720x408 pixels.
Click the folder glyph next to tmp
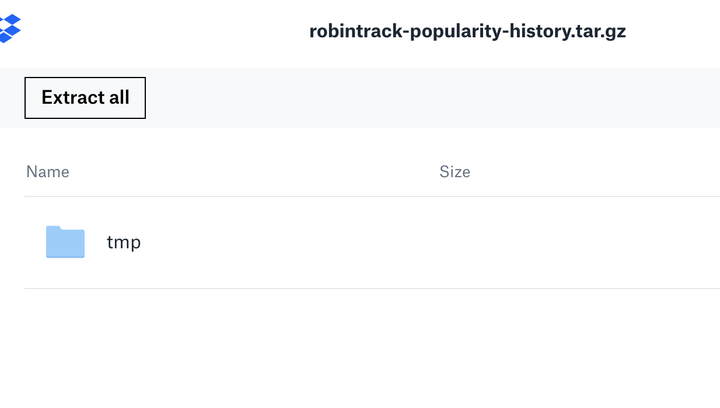(65, 242)
